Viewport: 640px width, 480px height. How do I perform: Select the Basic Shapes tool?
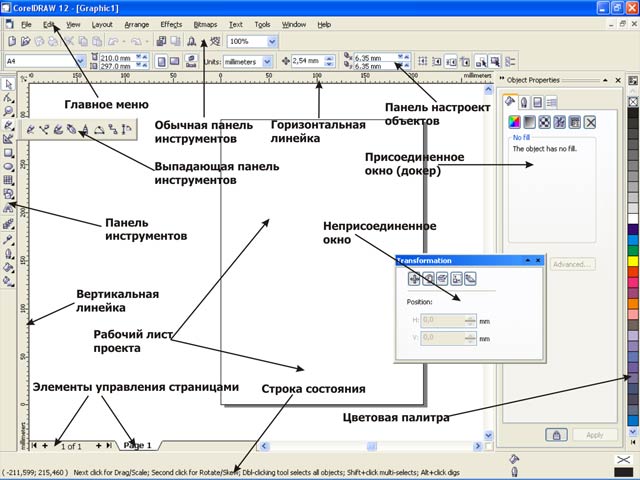point(8,194)
